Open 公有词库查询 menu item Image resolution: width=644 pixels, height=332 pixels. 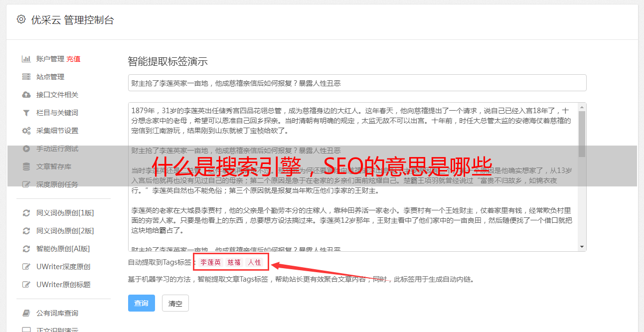coord(57,313)
